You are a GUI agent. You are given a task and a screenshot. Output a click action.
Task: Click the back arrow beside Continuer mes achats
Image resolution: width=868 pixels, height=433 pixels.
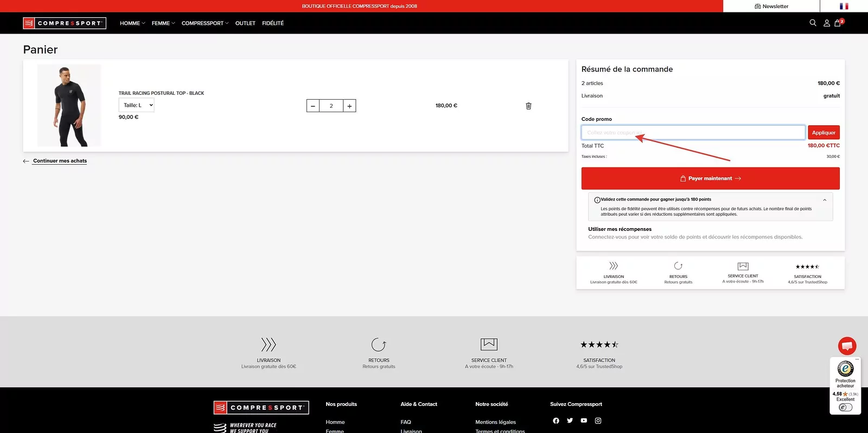pyautogui.click(x=26, y=161)
